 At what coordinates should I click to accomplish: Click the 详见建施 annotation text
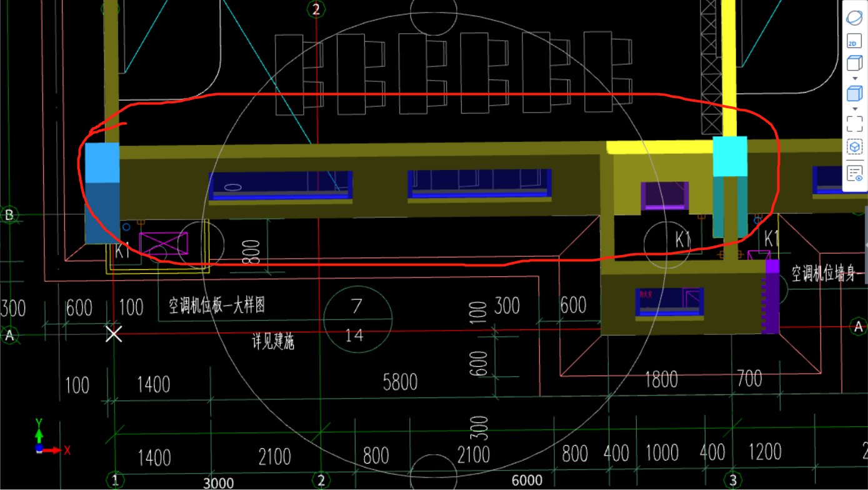click(273, 342)
